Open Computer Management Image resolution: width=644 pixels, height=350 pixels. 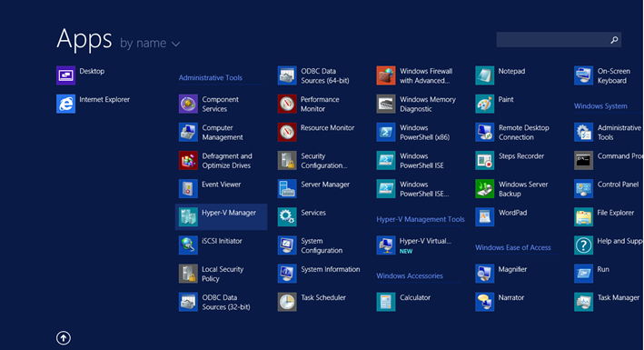211,132
